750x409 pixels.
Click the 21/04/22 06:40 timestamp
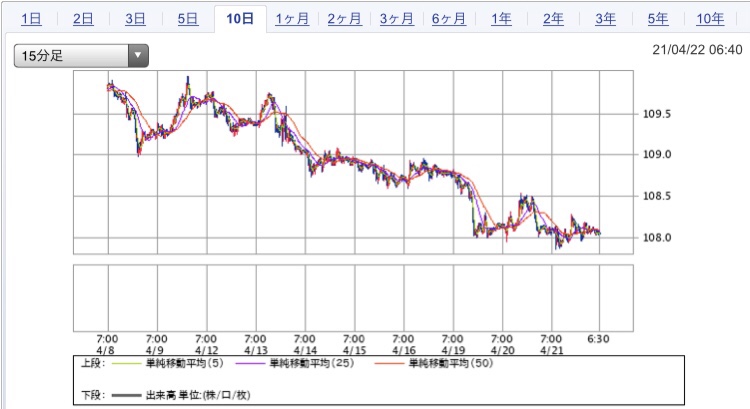[x=697, y=50]
